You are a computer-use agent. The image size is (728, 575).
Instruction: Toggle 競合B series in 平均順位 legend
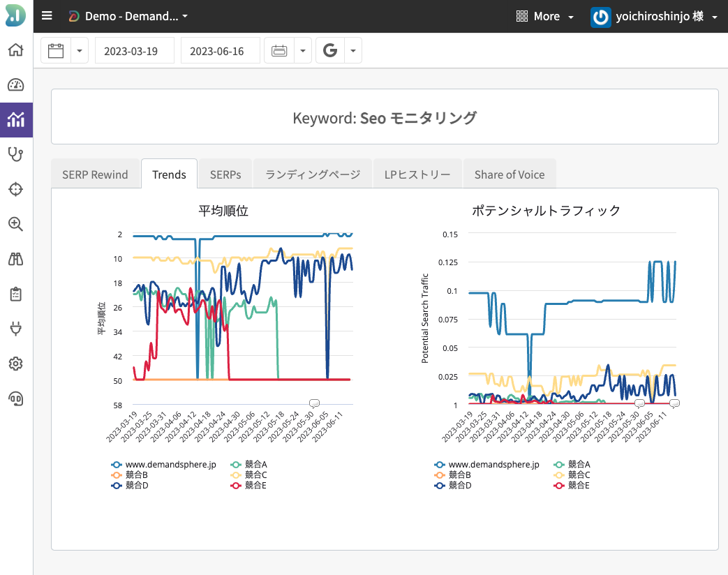130,475
